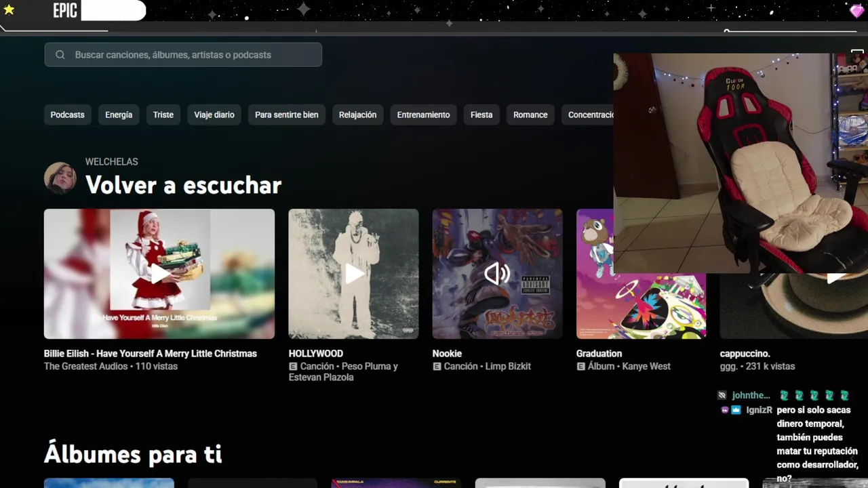The height and width of the screenshot is (488, 868).
Task: Click the search magnifier icon
Action: [60, 55]
